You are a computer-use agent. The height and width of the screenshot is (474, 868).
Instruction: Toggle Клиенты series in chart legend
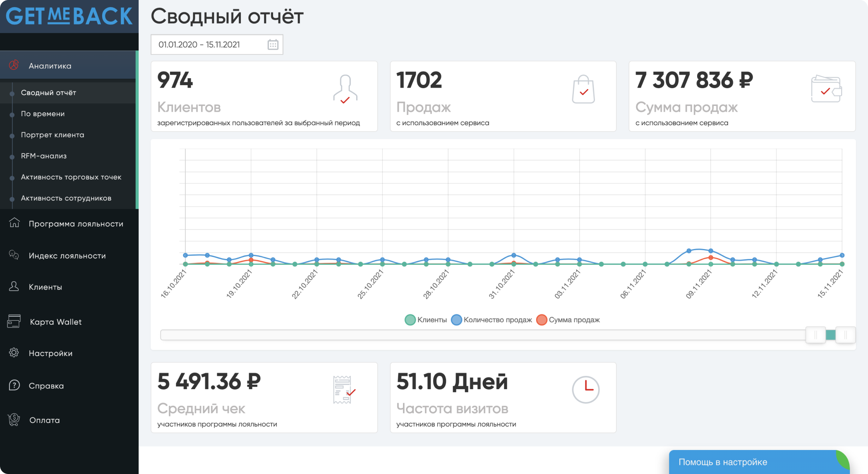click(426, 320)
